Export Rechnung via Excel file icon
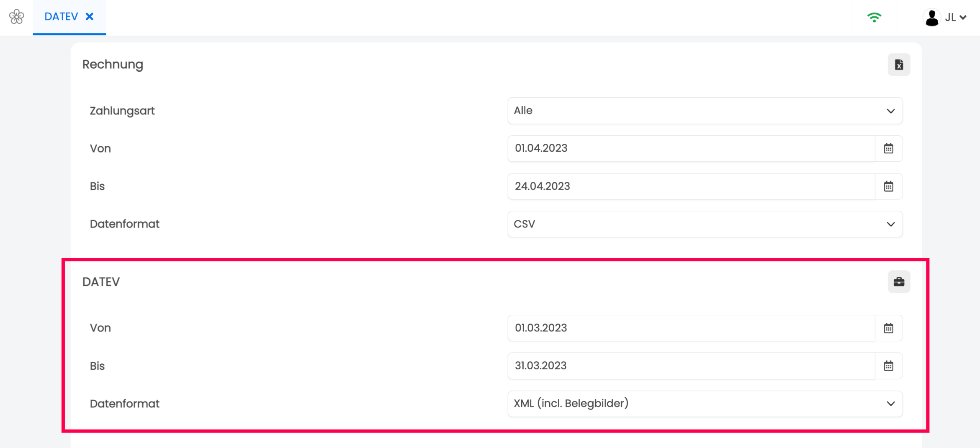The height and width of the screenshot is (448, 980). click(x=899, y=65)
